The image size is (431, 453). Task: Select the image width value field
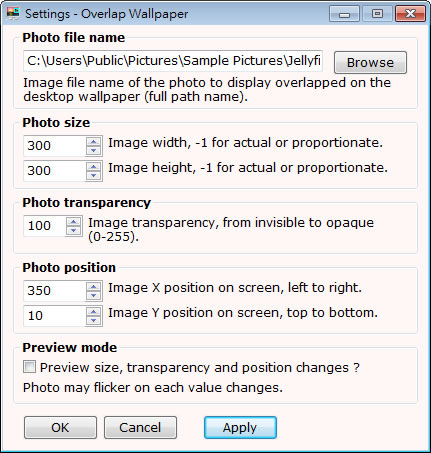coord(55,146)
